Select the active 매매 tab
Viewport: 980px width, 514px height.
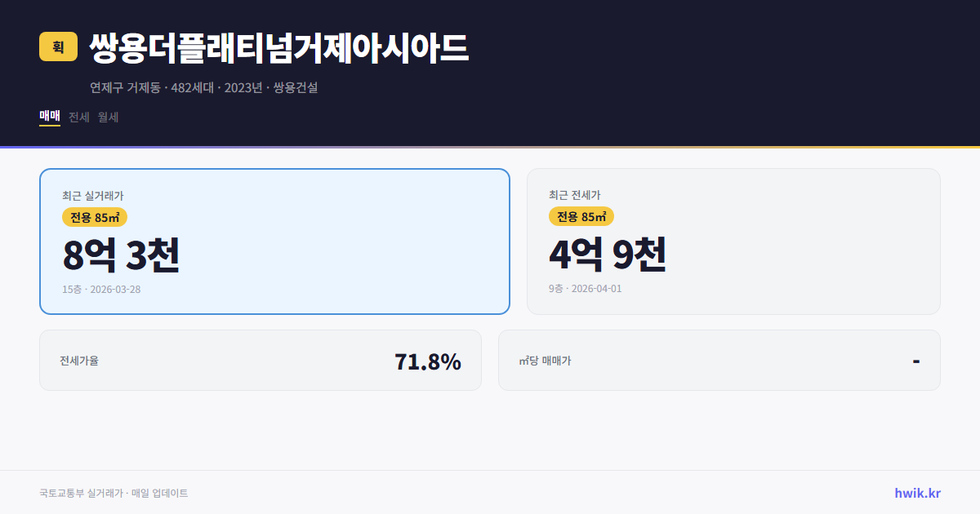coord(49,117)
